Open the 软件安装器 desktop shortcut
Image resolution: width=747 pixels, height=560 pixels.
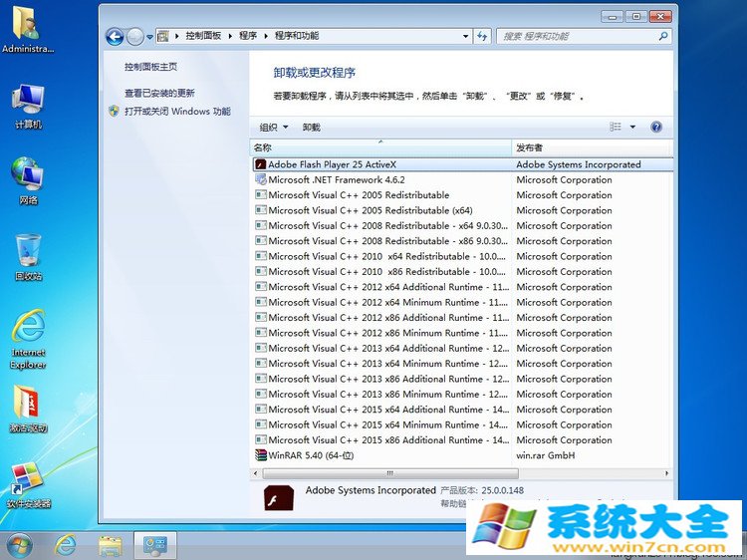[x=28, y=484]
